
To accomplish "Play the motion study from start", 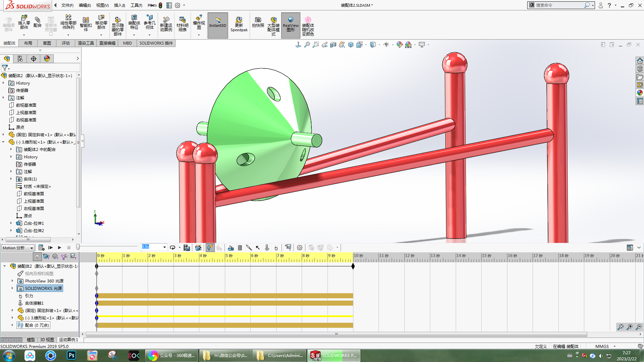I will click(51, 248).
